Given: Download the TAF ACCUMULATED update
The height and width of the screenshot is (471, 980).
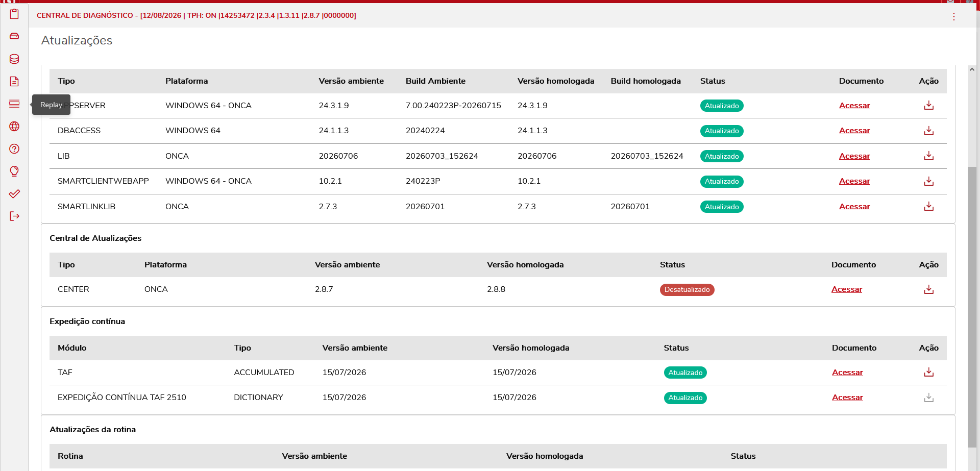Looking at the screenshot, I should (x=928, y=372).
